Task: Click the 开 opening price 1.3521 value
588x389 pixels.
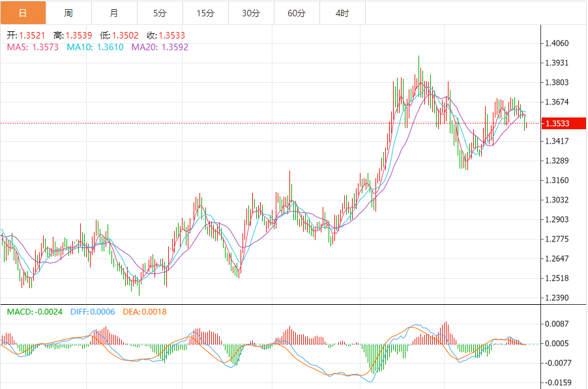Action: click(x=32, y=35)
